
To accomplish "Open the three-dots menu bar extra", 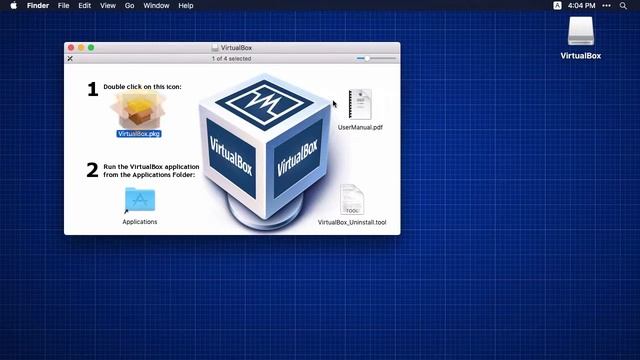I will pos(607,6).
